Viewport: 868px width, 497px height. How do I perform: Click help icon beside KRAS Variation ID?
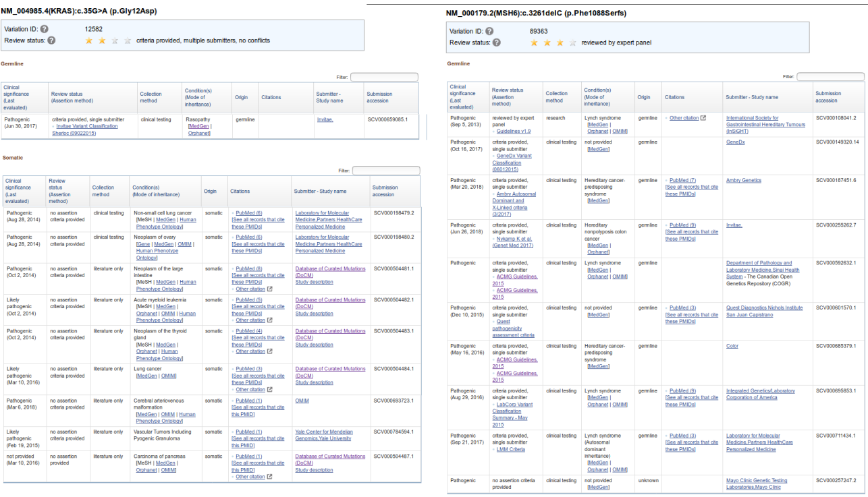pyautogui.click(x=44, y=30)
